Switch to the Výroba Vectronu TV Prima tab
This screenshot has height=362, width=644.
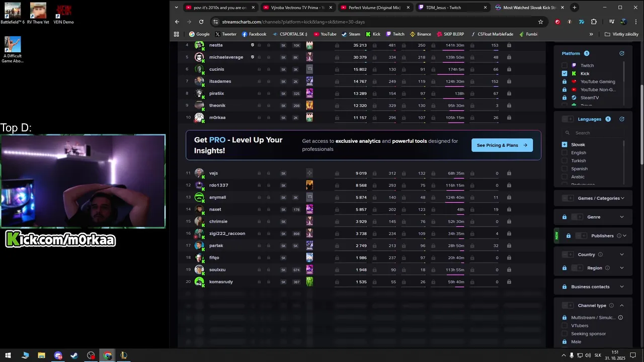(x=297, y=8)
